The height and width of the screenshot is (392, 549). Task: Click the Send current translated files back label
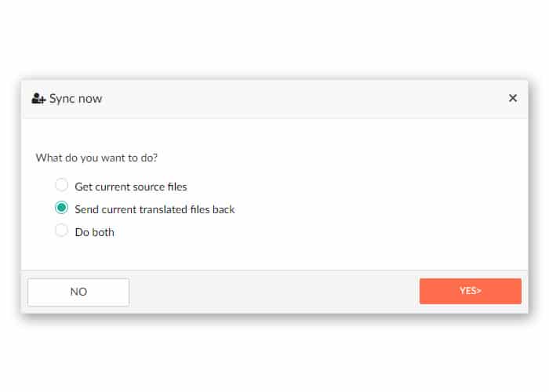coord(155,209)
